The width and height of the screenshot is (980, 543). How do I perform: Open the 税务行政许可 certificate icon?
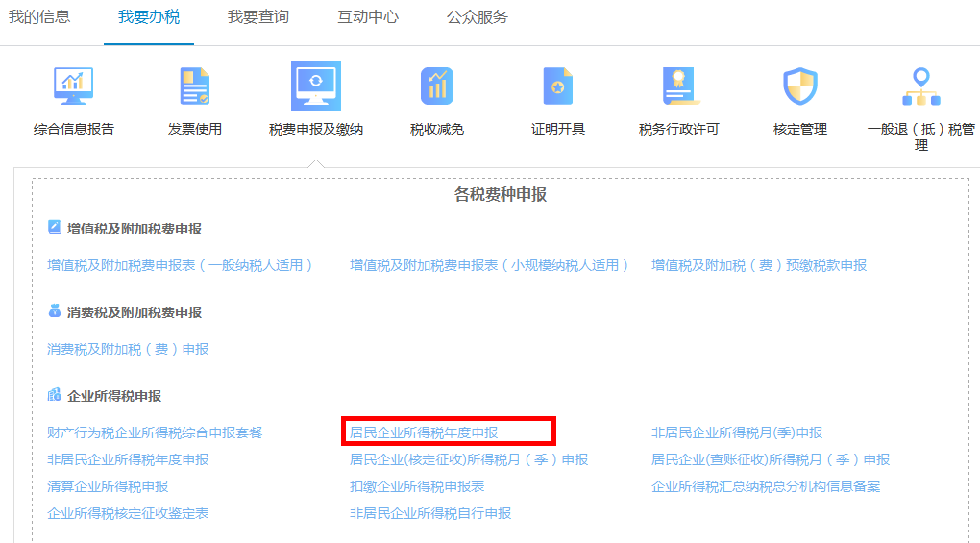click(x=679, y=86)
